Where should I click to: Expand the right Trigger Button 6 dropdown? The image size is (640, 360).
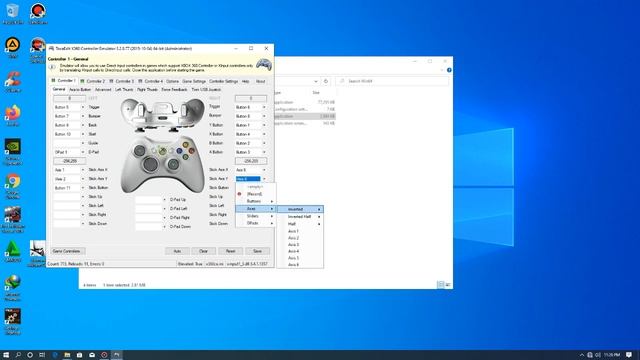(x=264, y=107)
